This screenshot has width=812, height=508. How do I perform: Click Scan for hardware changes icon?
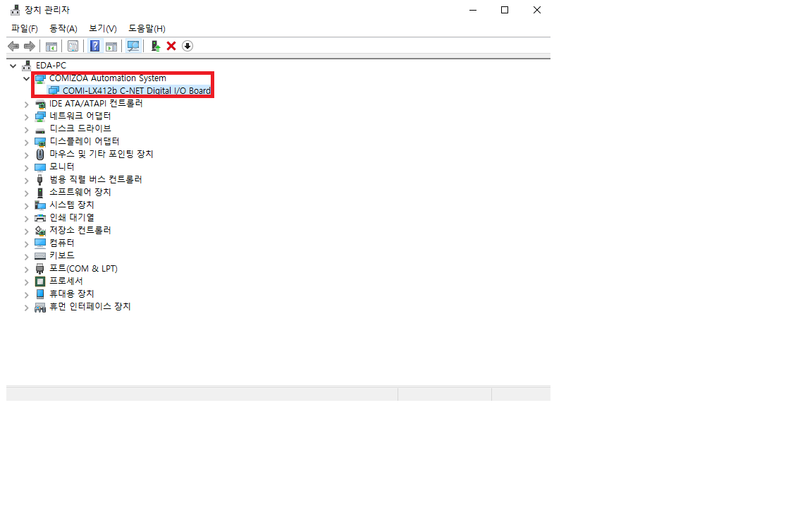click(x=133, y=46)
